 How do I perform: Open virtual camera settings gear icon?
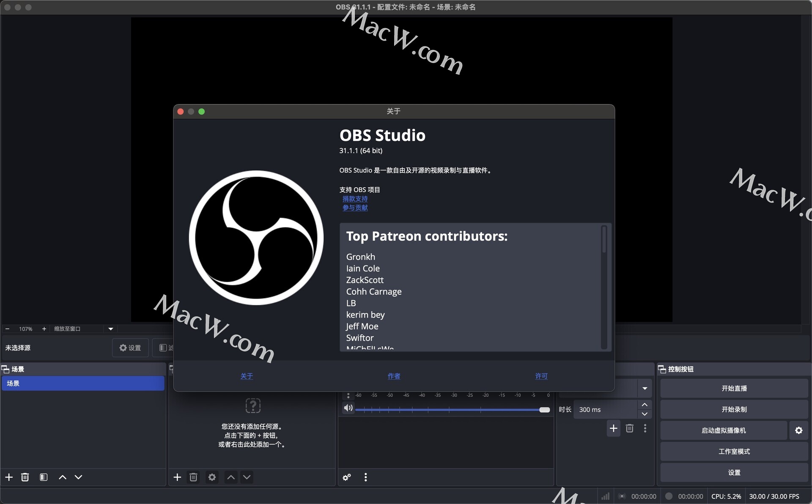[x=798, y=430]
